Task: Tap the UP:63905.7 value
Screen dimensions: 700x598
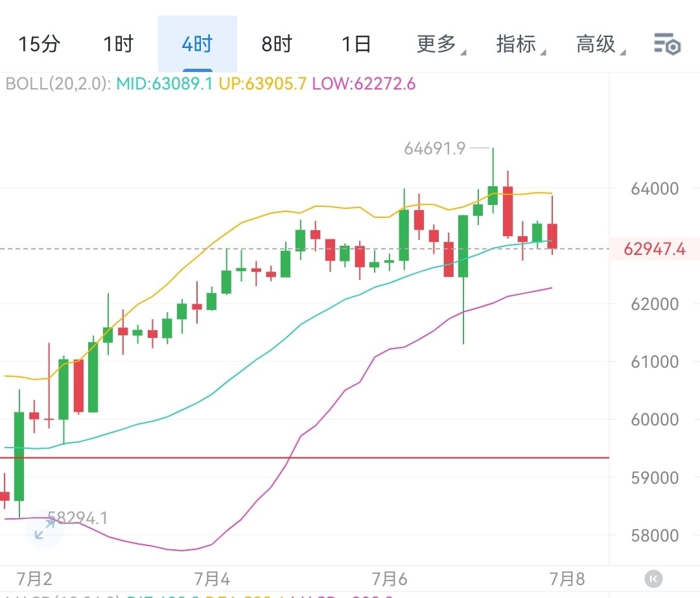Action: pyautogui.click(x=262, y=84)
